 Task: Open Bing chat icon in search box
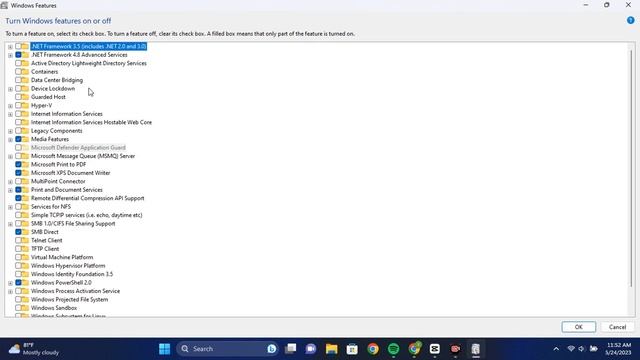[x=271, y=349]
